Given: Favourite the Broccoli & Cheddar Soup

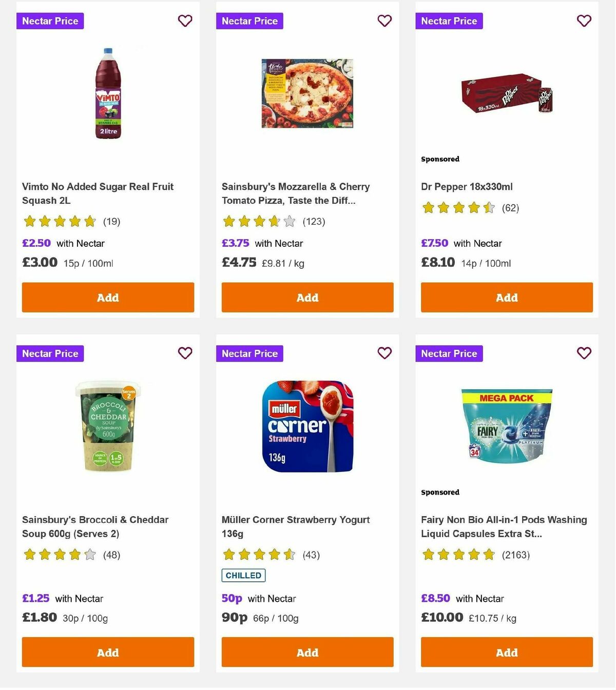Looking at the screenshot, I should click(185, 353).
